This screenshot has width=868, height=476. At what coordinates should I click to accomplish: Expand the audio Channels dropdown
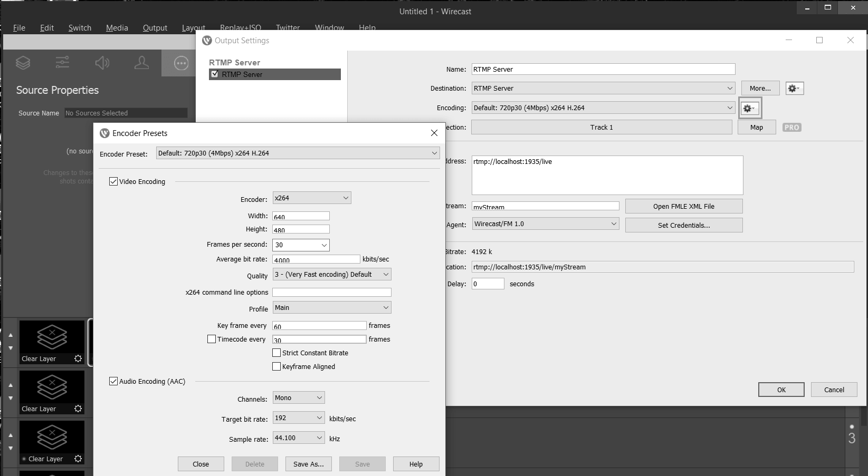[x=298, y=397]
